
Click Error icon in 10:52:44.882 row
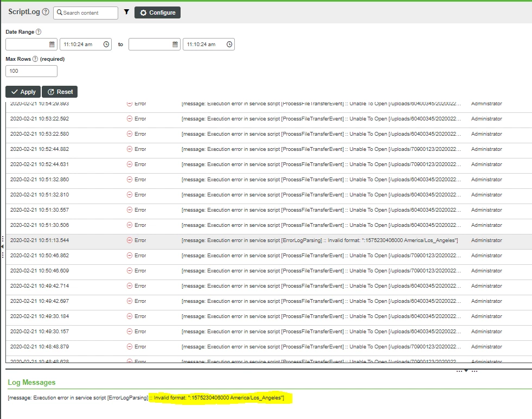pyautogui.click(x=129, y=149)
